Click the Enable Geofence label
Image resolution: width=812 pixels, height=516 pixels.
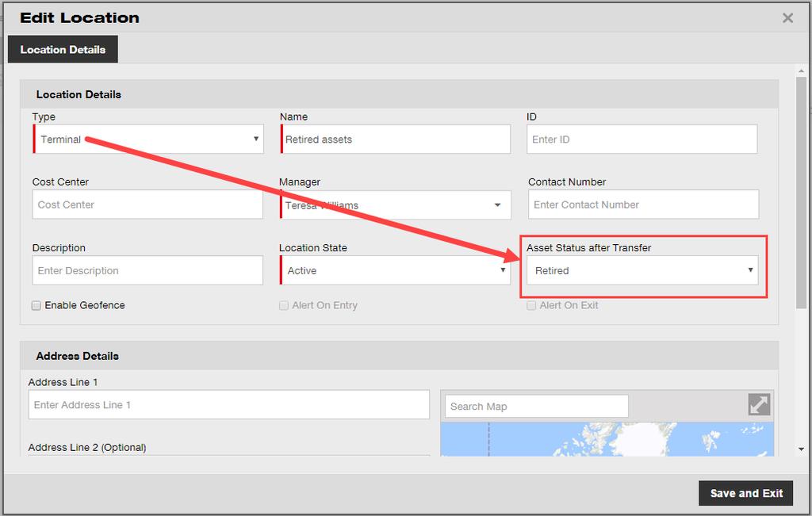click(x=85, y=305)
